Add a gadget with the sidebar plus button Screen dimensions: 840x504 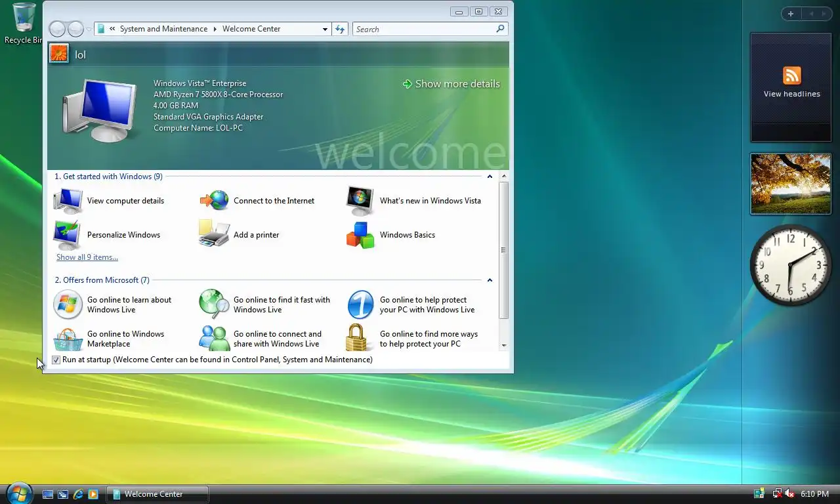[791, 14]
